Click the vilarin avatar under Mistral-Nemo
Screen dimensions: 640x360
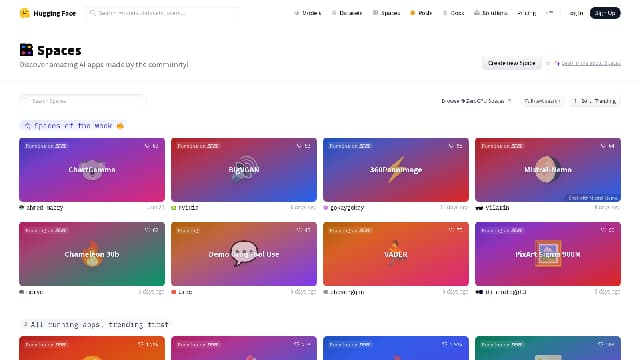point(479,208)
